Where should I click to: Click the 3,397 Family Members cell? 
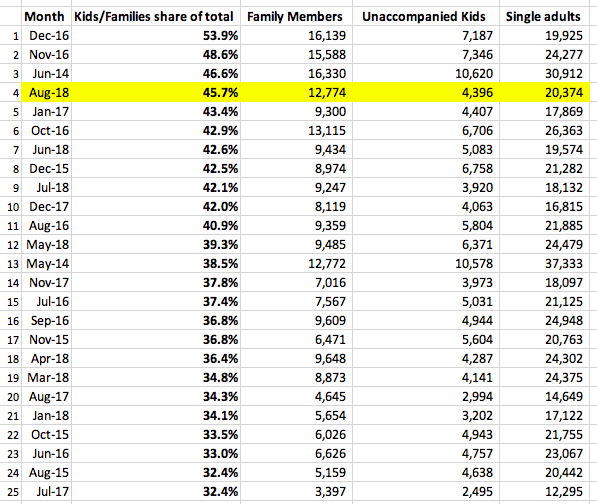(330, 491)
